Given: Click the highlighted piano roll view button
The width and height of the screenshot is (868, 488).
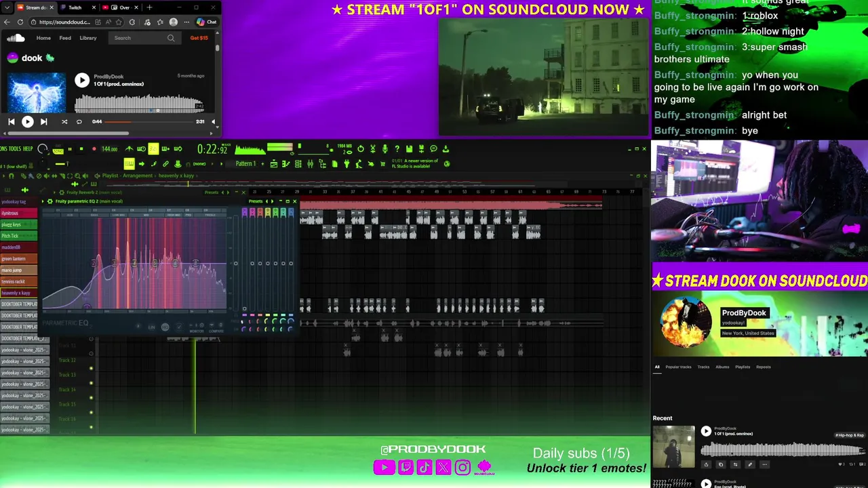Looking at the screenshot, I should point(129,163).
